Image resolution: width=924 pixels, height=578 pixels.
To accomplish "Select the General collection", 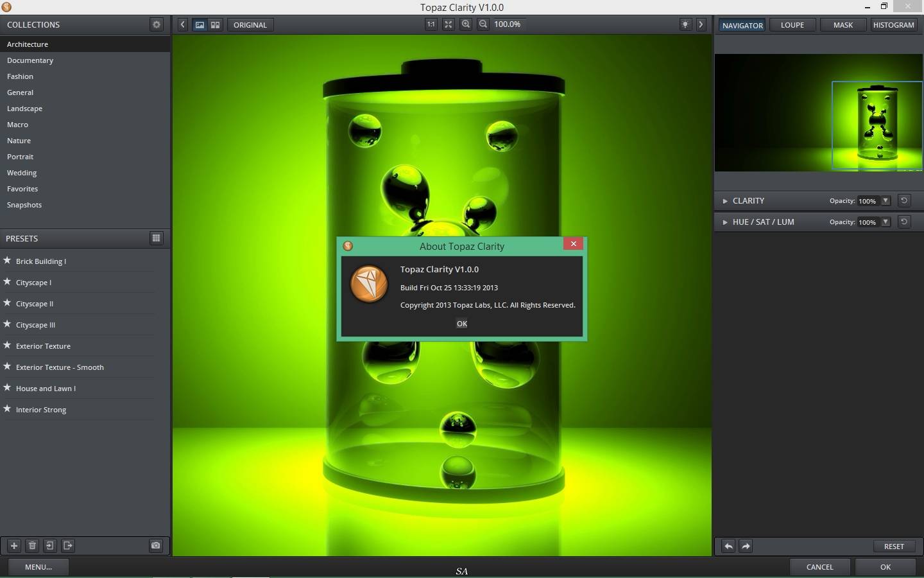I will coord(85,92).
